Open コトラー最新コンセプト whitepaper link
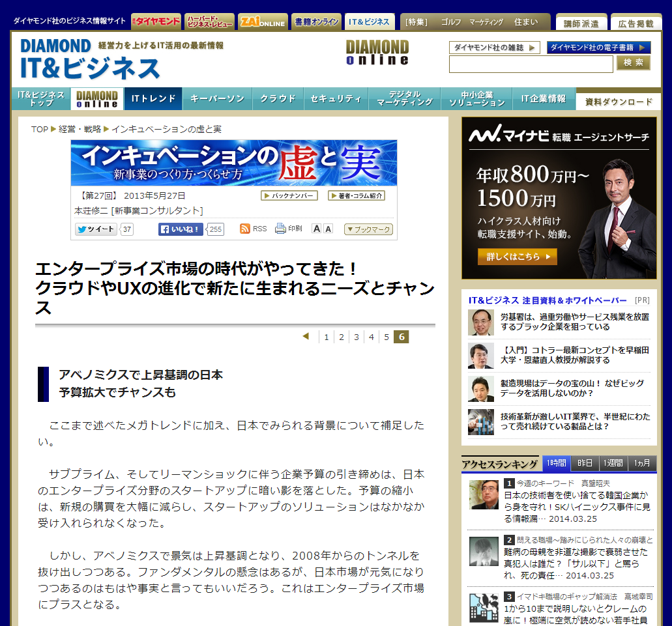The image size is (672, 626). (575, 355)
